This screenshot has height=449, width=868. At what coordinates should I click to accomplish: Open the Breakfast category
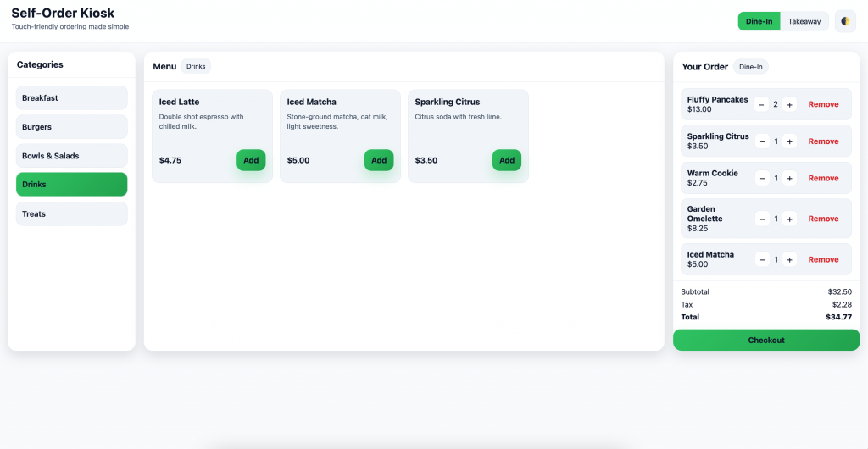[71, 98]
